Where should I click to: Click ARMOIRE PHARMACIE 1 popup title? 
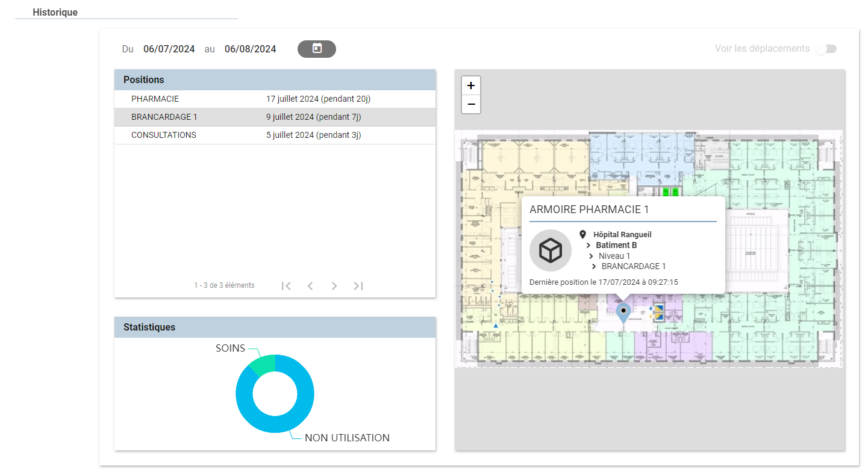(x=589, y=210)
